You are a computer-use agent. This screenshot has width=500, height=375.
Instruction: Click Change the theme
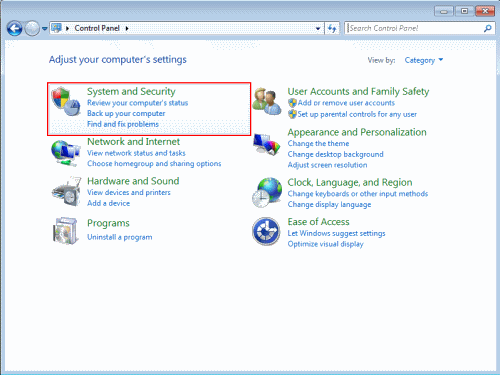[x=318, y=144]
